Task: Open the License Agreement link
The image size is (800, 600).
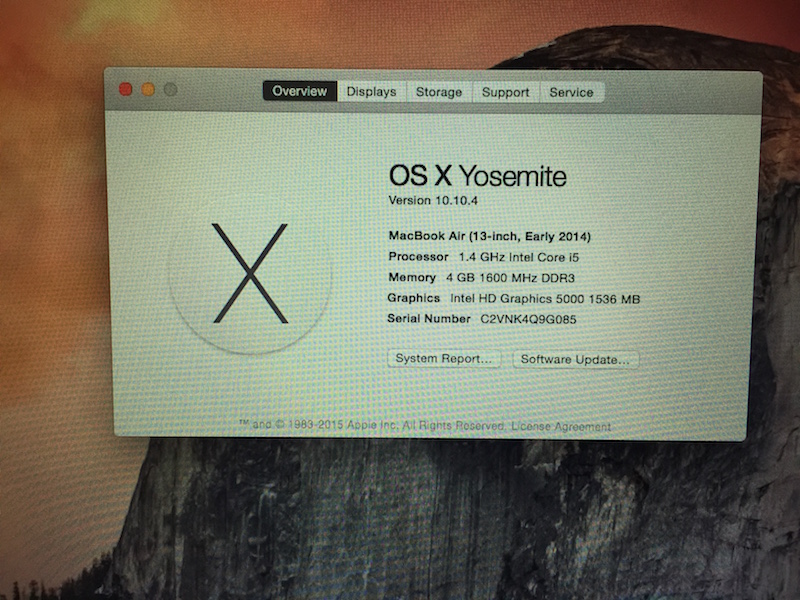Action: click(x=561, y=426)
